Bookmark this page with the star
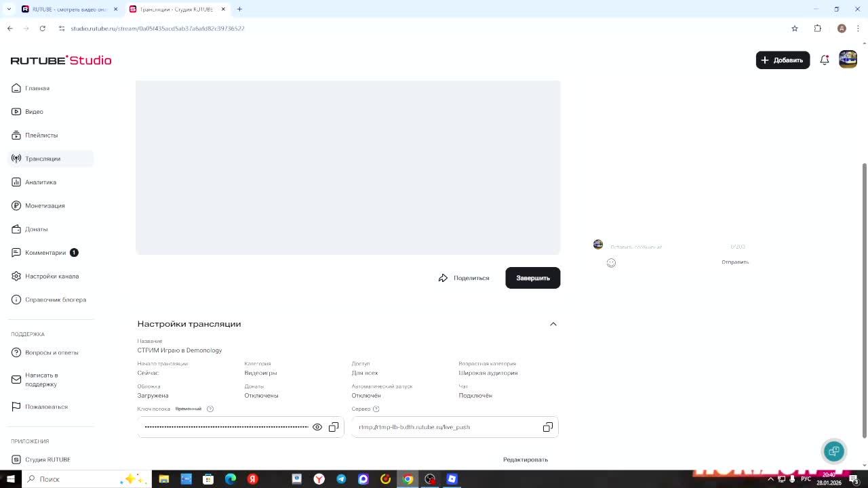This screenshot has height=488, width=868. click(795, 28)
